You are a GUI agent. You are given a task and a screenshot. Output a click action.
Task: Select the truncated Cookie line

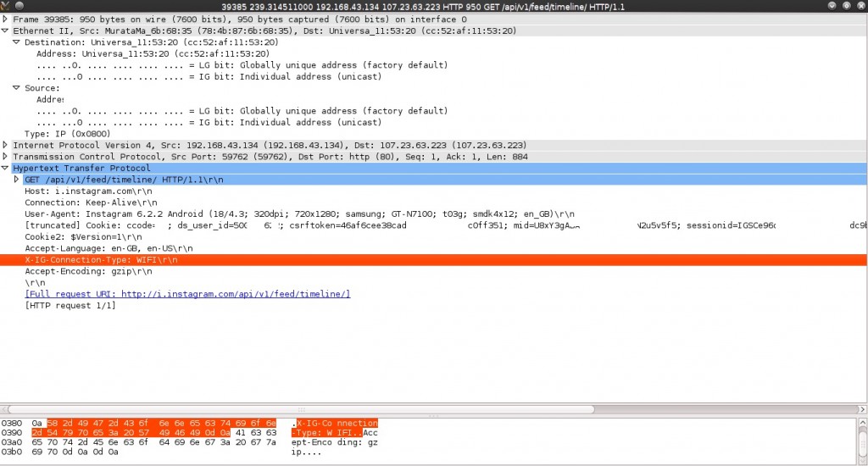pos(446,225)
